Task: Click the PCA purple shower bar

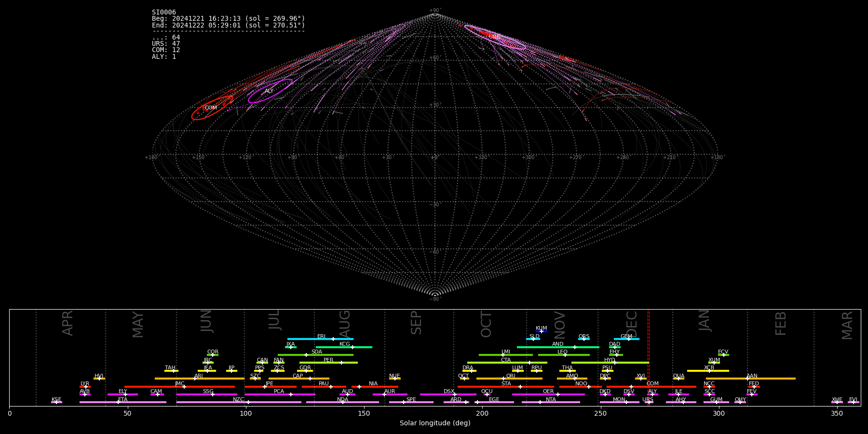Action: tap(280, 394)
